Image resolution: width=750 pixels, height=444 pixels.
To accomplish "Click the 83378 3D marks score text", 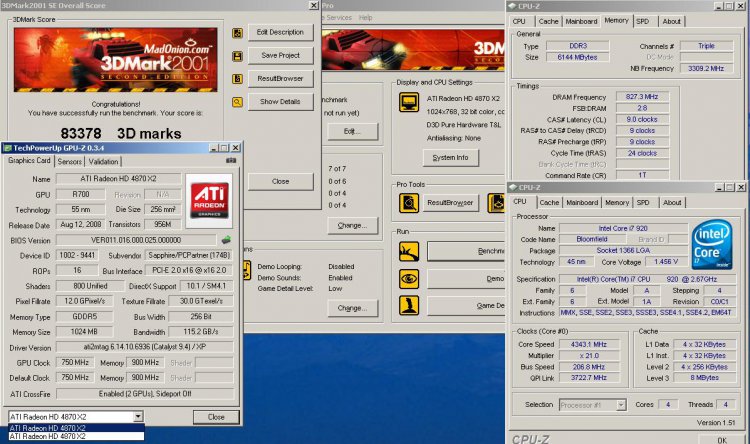I will tap(121, 133).
